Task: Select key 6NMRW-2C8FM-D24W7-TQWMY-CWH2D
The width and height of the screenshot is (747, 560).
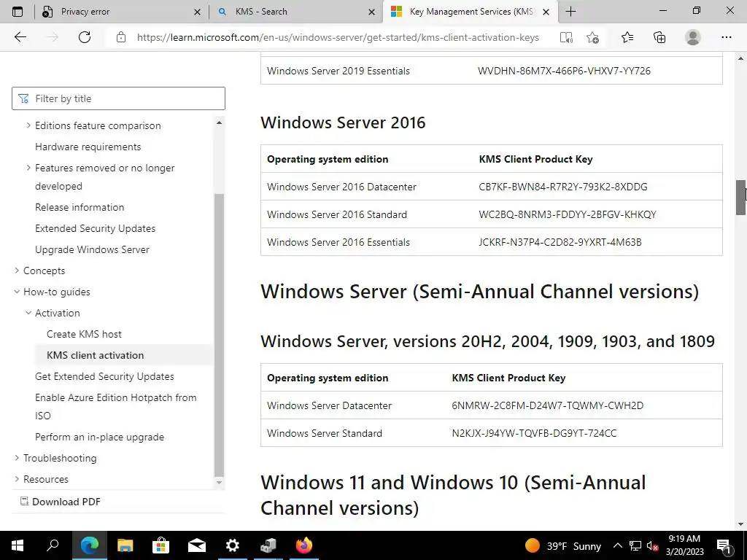Action: pos(547,405)
